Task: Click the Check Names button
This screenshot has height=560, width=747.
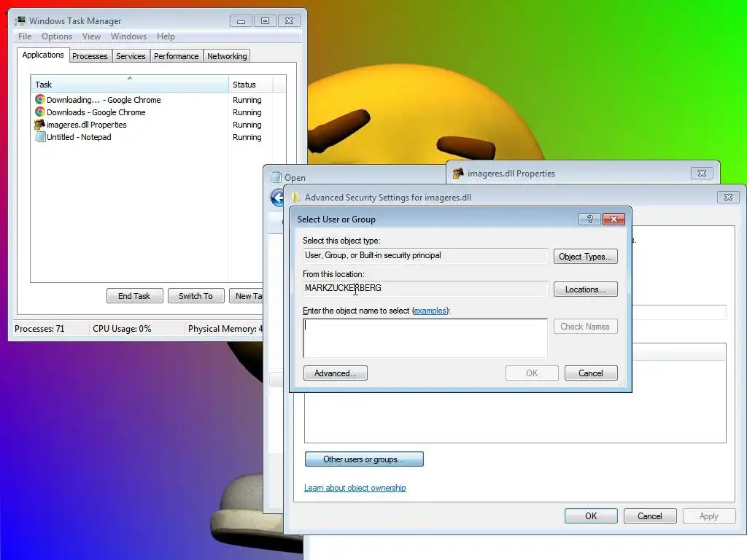Action: coord(586,327)
